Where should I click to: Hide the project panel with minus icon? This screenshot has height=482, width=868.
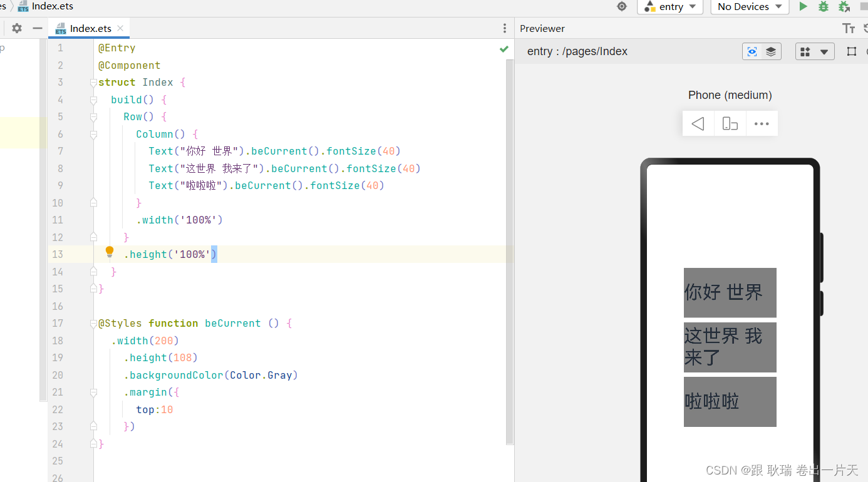point(38,28)
